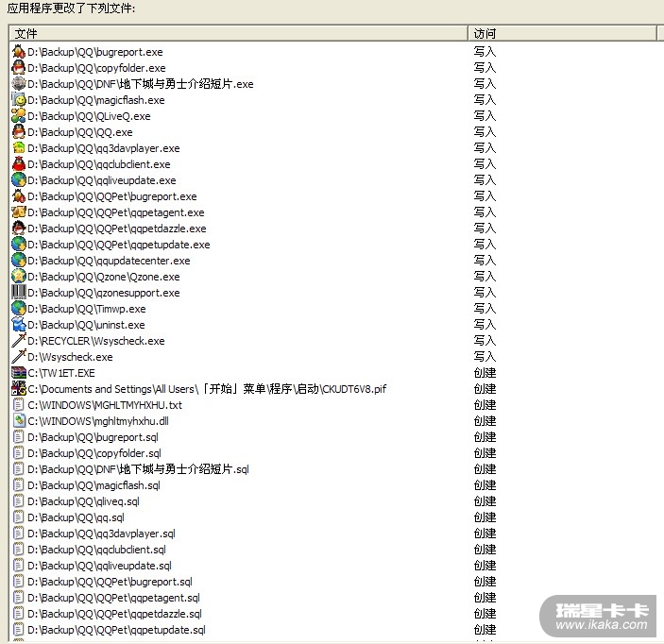Click icon of uninst.exe
The image size is (664, 644).
[x=19, y=325]
